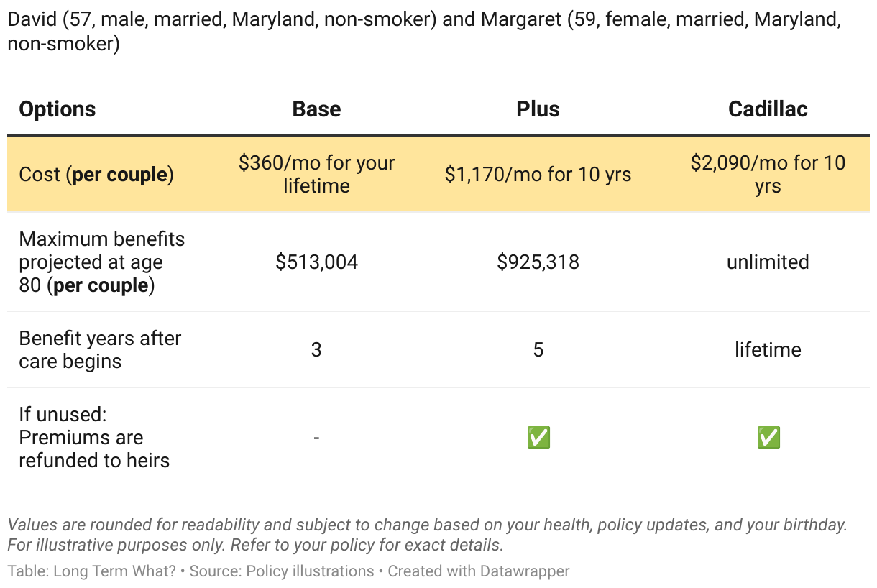877x588 pixels.
Task: Click the dash in the Base refund cell
Action: (x=316, y=438)
